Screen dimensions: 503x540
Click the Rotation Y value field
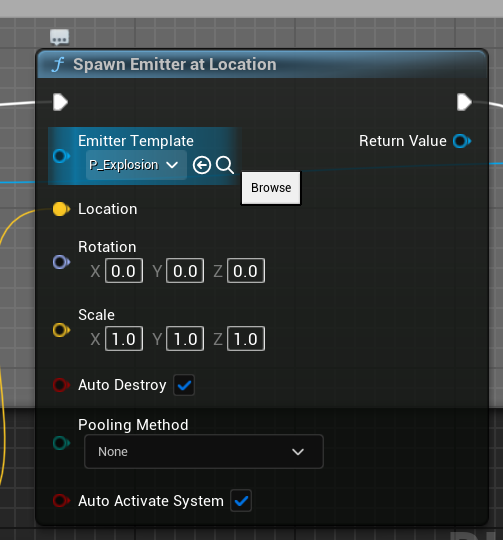click(x=185, y=271)
